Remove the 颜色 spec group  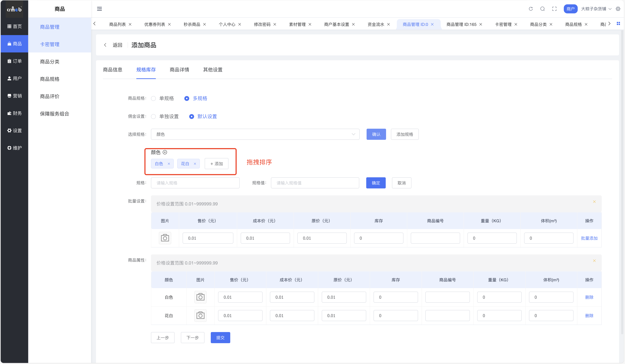click(165, 152)
